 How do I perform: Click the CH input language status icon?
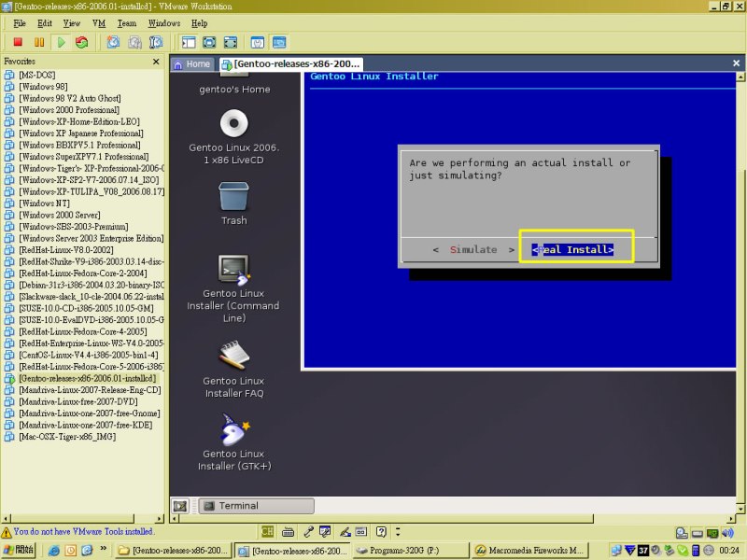(268, 531)
